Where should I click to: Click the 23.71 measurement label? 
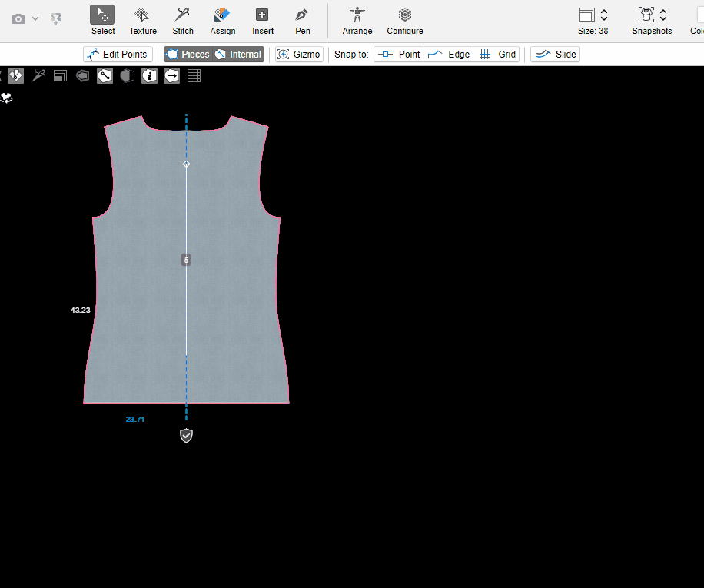point(135,419)
